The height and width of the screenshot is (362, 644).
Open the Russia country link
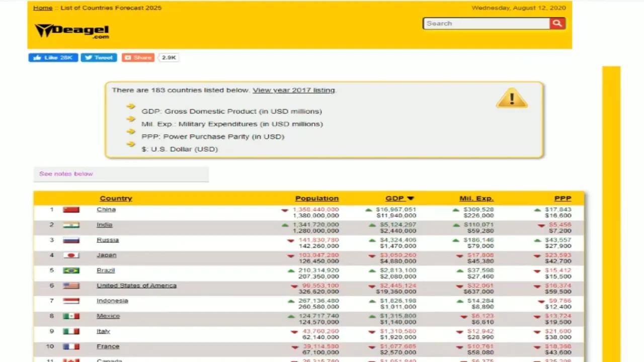108,240
